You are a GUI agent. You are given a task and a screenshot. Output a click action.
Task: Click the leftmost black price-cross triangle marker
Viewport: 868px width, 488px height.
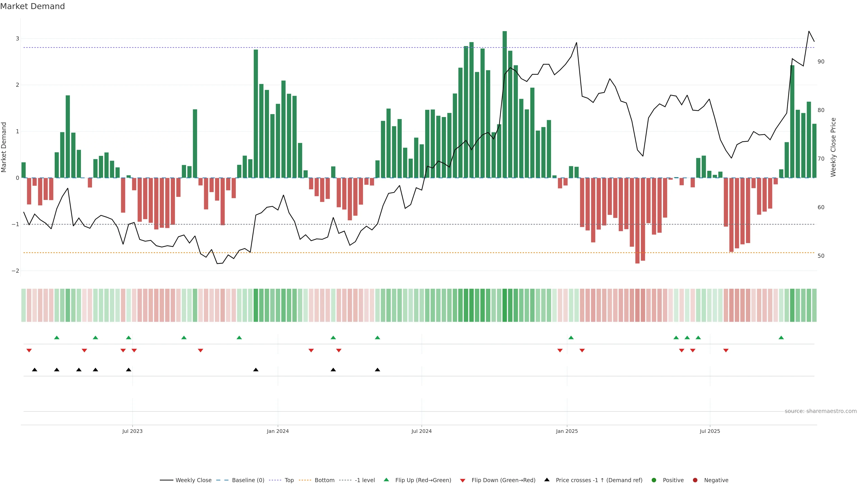pos(35,369)
